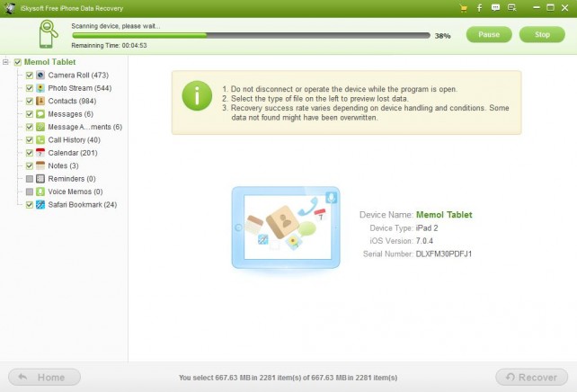Select Call History (40) entry

click(75, 140)
